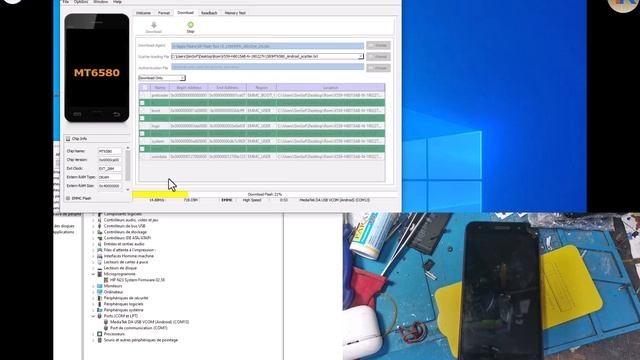
Task: Click the green Stop icon in Flash Tool
Action: tap(190, 25)
